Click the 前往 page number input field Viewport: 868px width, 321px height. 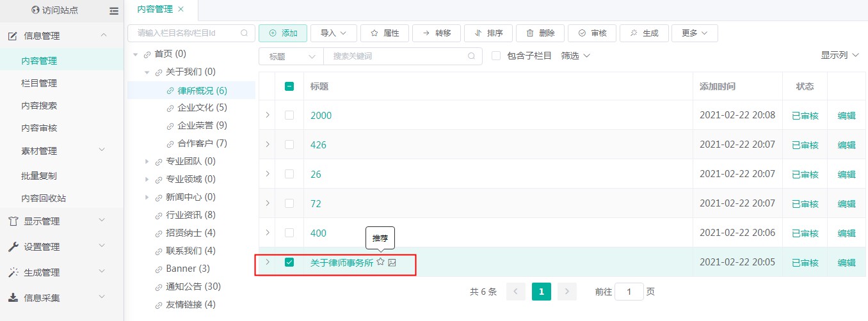(629, 292)
